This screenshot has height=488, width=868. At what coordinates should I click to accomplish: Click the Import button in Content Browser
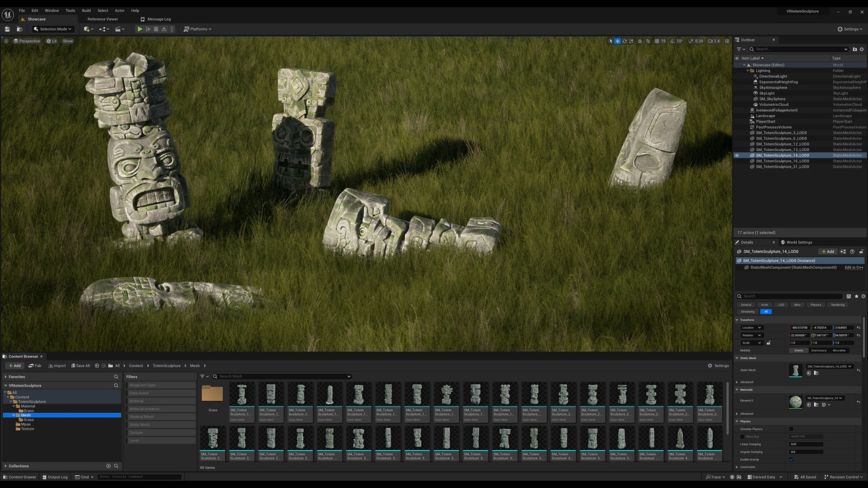[56, 365]
